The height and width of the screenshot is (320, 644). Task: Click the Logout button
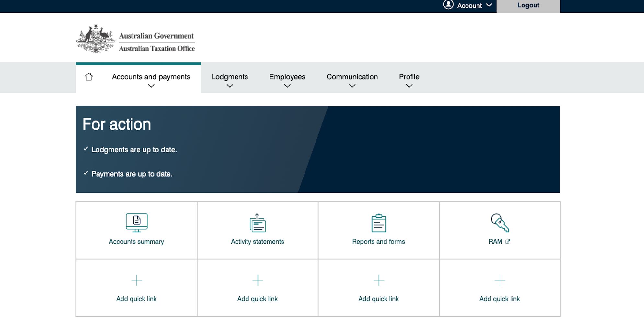click(528, 5)
